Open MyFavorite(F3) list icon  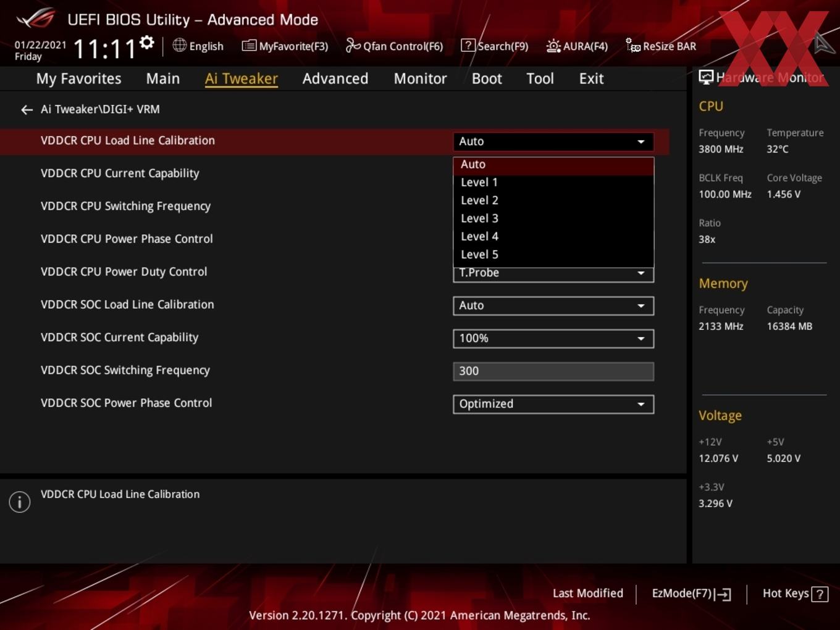coord(249,46)
